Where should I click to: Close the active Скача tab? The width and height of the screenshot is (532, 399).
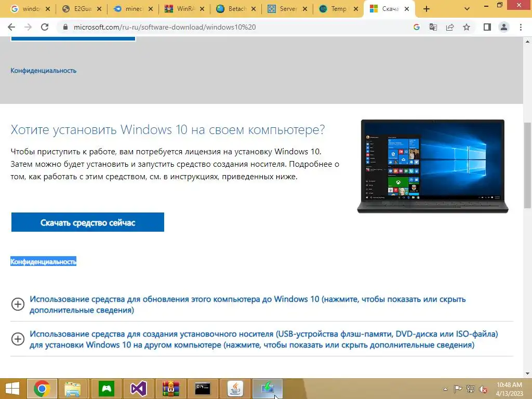pos(407,9)
